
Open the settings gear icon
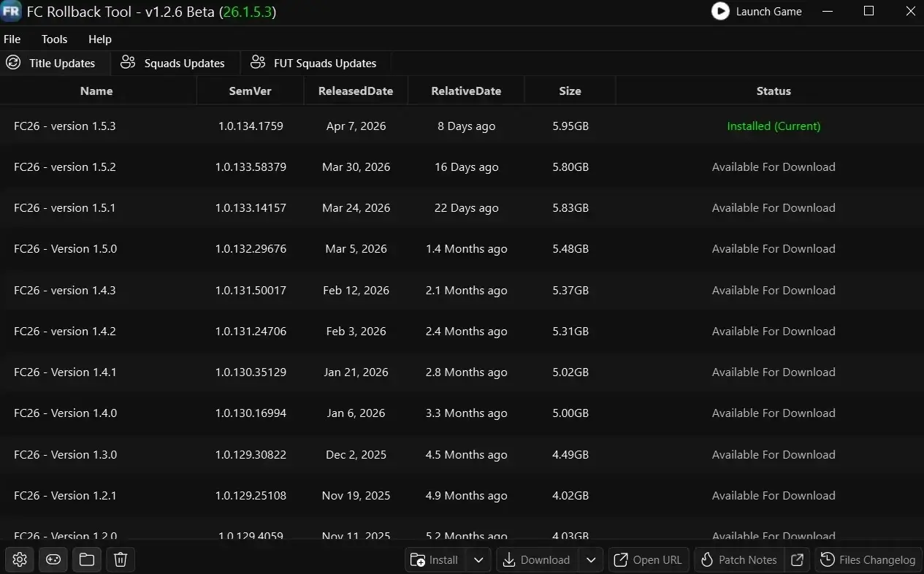click(19, 559)
